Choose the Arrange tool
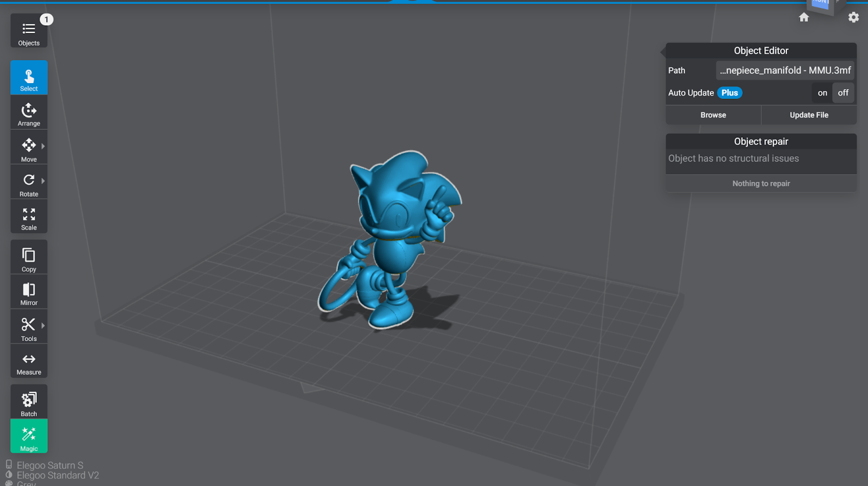Viewport: 868px width, 486px height. 29,113
